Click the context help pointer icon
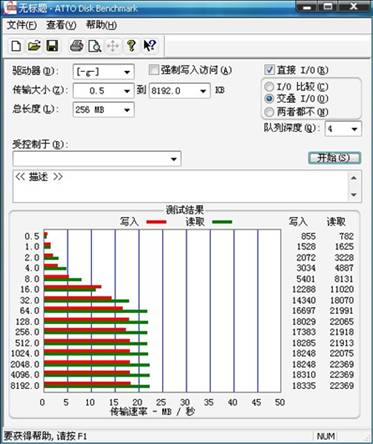This screenshot has width=373, height=444. [149, 46]
